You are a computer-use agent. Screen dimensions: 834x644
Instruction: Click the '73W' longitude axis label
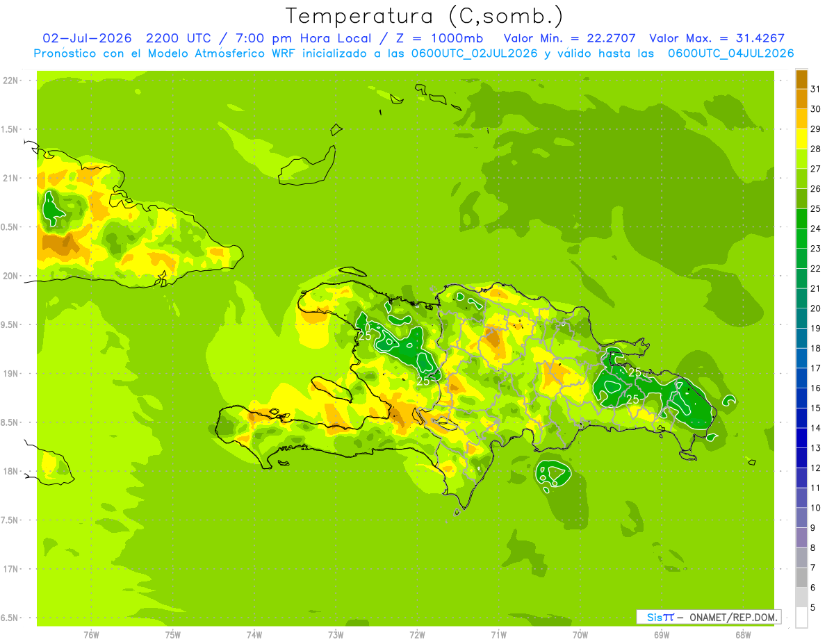[336, 634]
